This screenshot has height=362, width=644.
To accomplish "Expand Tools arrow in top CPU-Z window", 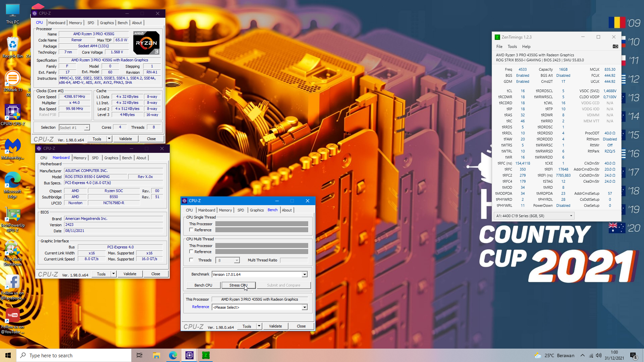I will click(109, 139).
